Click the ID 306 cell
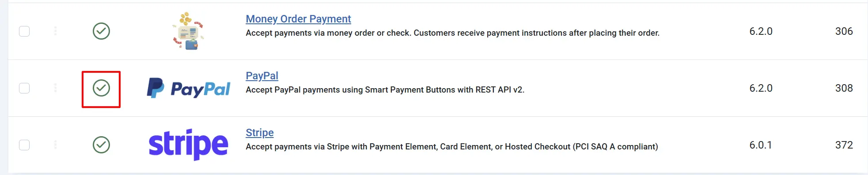Image resolution: width=868 pixels, height=175 pixels. 844,31
